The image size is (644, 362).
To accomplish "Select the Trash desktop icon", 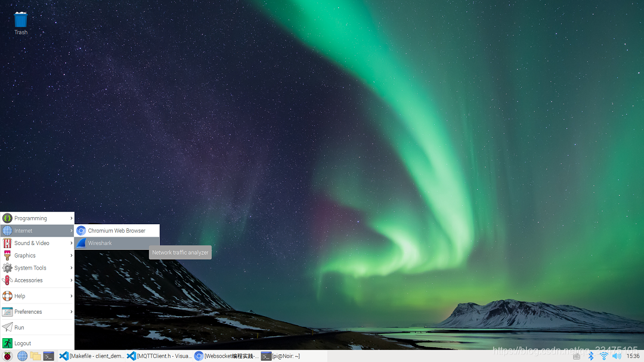I will click(20, 23).
